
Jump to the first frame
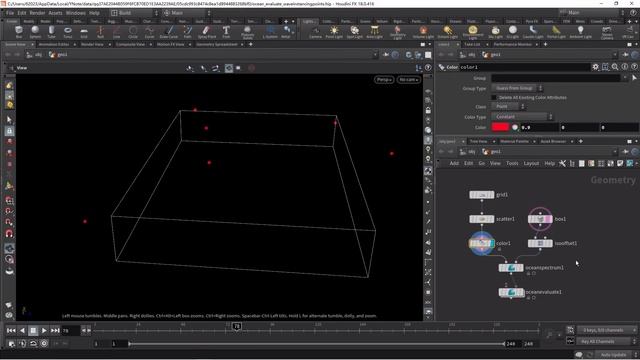pos(11,330)
